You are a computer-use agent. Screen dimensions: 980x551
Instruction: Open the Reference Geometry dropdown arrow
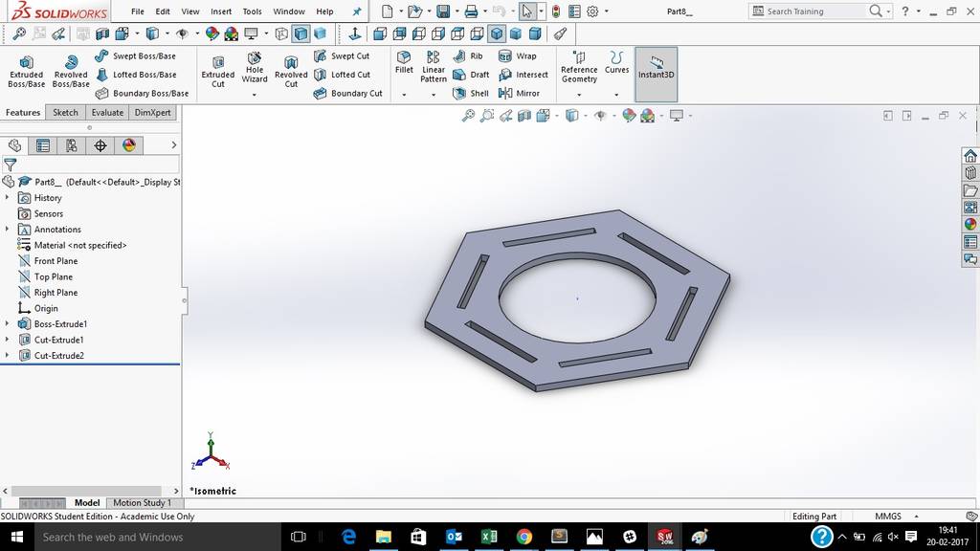(579, 95)
